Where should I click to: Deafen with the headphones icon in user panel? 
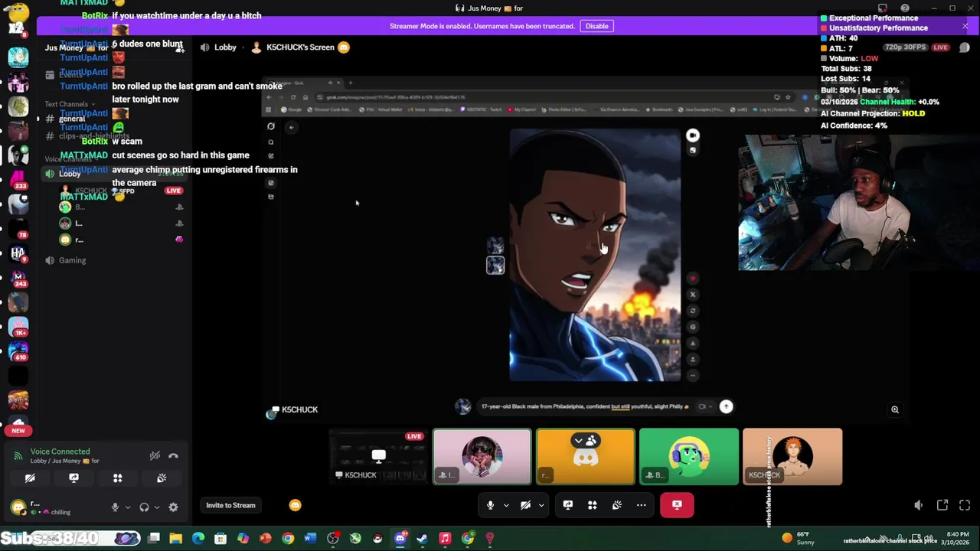tap(144, 507)
